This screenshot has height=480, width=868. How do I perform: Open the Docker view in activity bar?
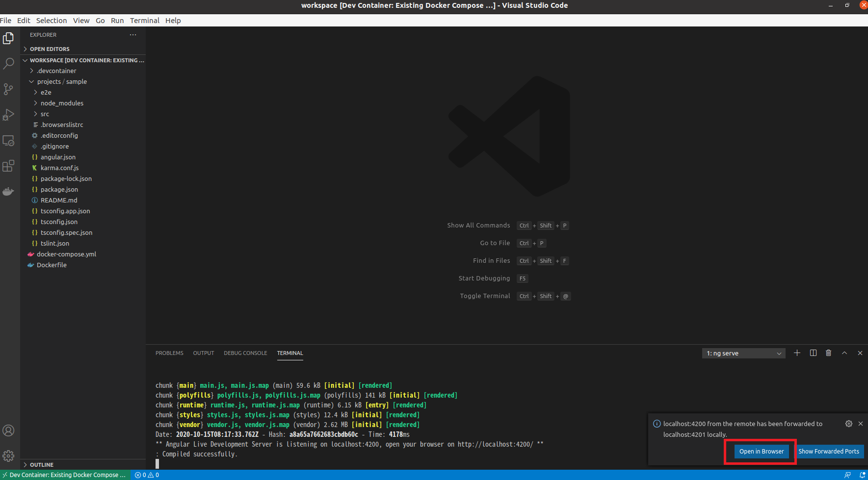pos(8,191)
